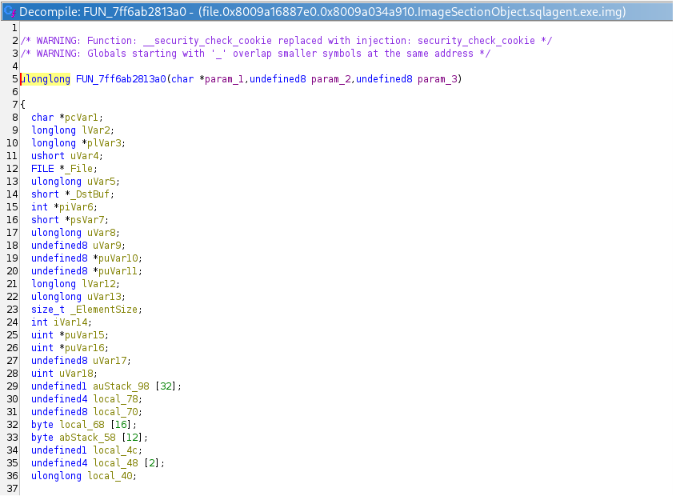
Task: Click the size_t type on line 23
Action: tap(48, 309)
